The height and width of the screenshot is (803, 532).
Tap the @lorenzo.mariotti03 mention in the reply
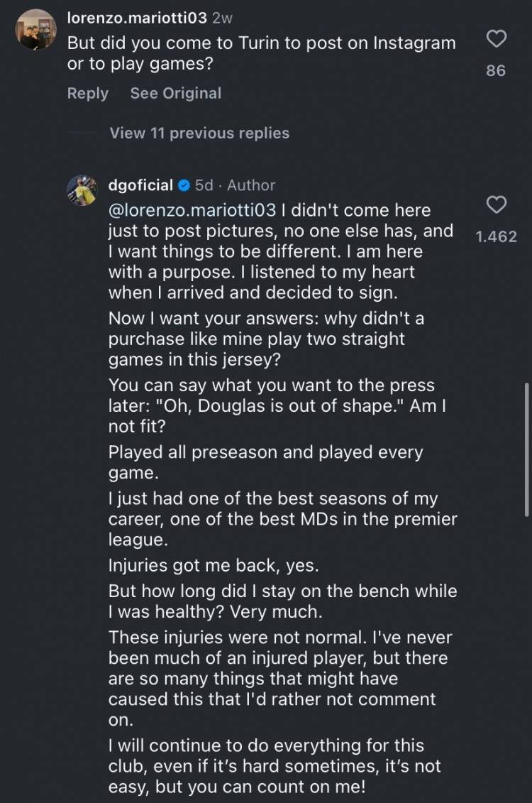point(193,210)
